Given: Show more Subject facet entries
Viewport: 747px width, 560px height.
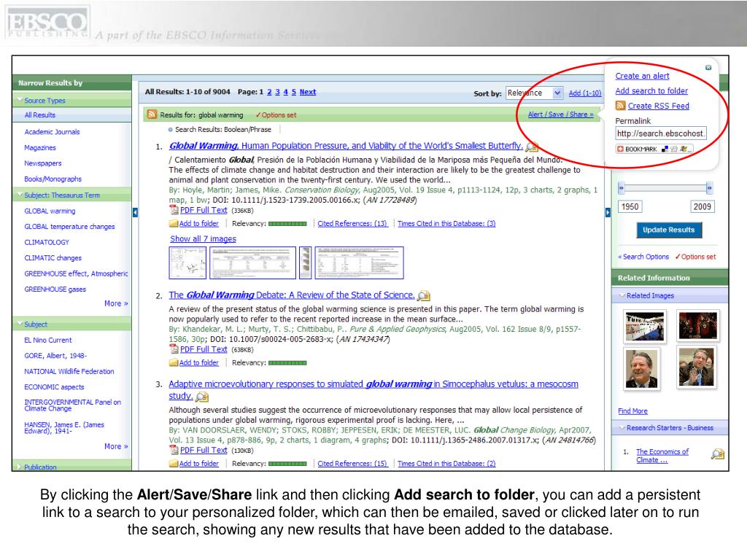Looking at the screenshot, I should [x=116, y=446].
